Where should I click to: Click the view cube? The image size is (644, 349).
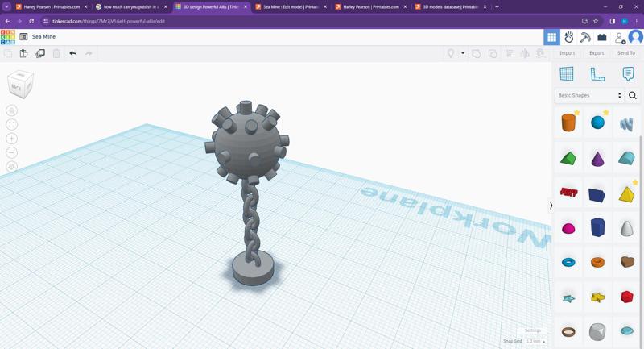tap(20, 85)
